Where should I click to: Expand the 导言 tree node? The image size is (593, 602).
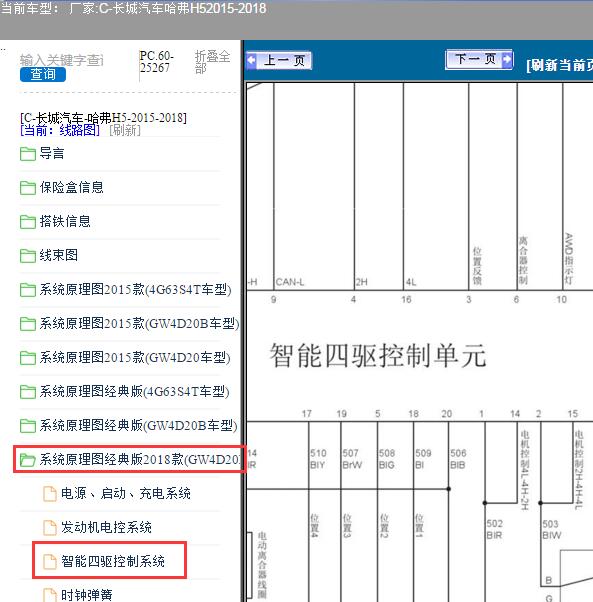(x=52, y=154)
